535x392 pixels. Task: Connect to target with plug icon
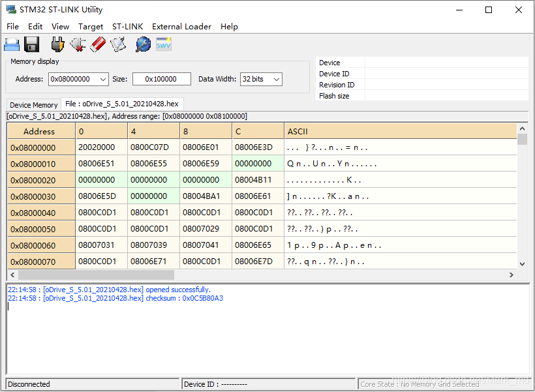click(x=57, y=45)
